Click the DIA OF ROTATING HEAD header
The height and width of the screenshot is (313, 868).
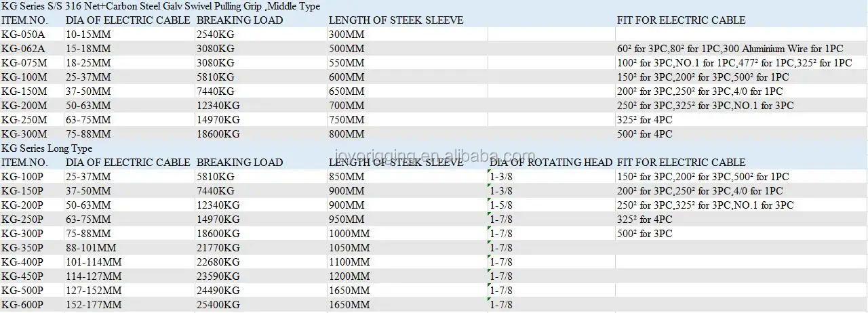pyautogui.click(x=551, y=163)
